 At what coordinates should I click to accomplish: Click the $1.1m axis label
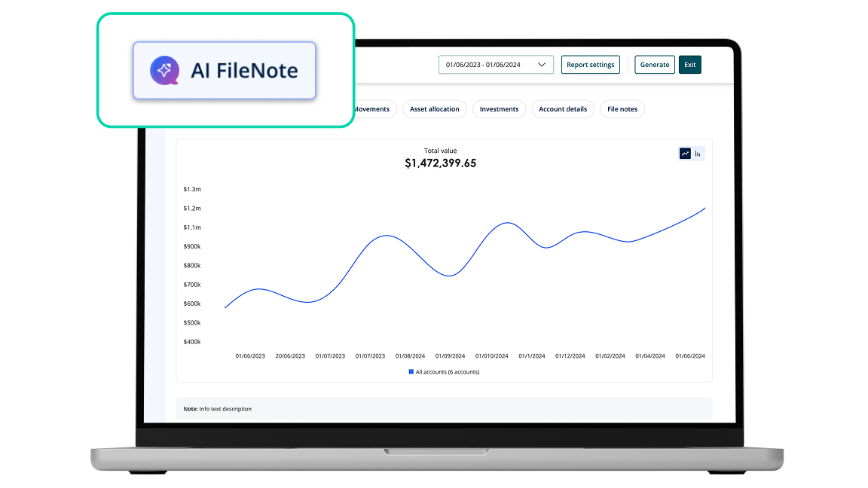pos(192,227)
